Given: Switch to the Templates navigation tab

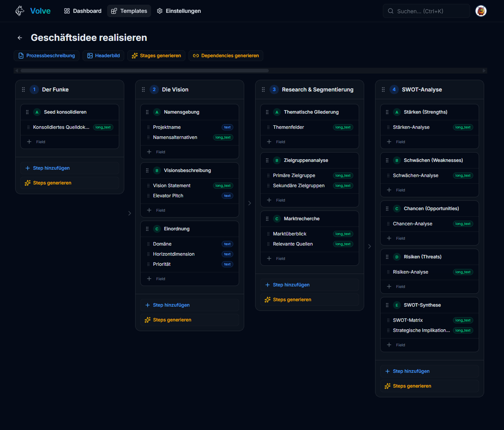Looking at the screenshot, I should [129, 11].
